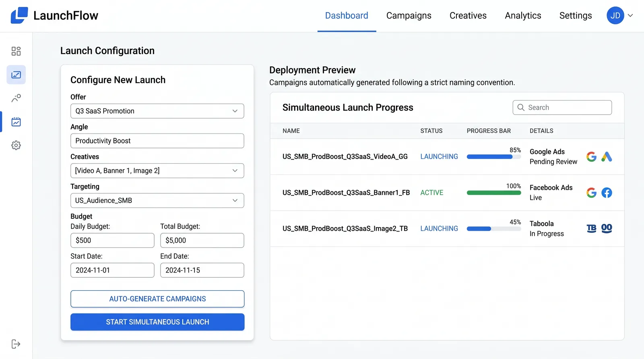Click LAUNCHING status of Image2_TB row
Screen dimensions: 644x359
tap(439, 228)
